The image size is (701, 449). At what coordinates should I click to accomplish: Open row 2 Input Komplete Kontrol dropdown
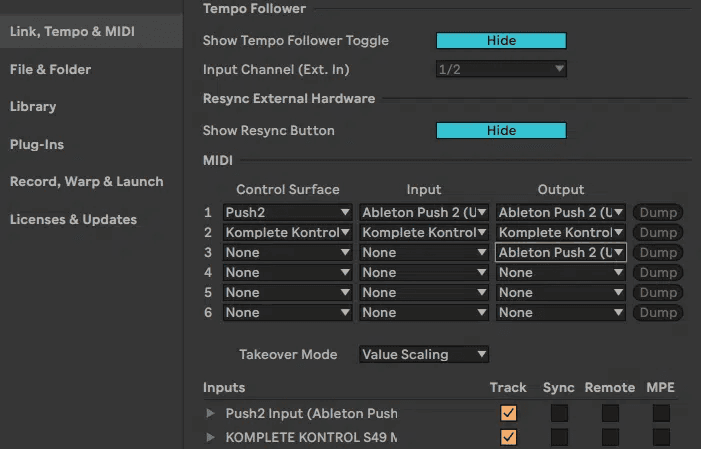(424, 233)
